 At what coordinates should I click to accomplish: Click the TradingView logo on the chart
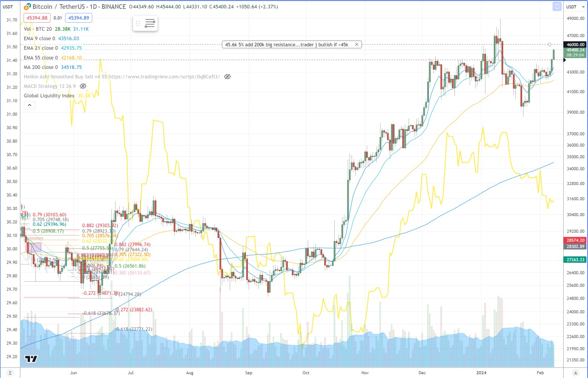pos(31,359)
